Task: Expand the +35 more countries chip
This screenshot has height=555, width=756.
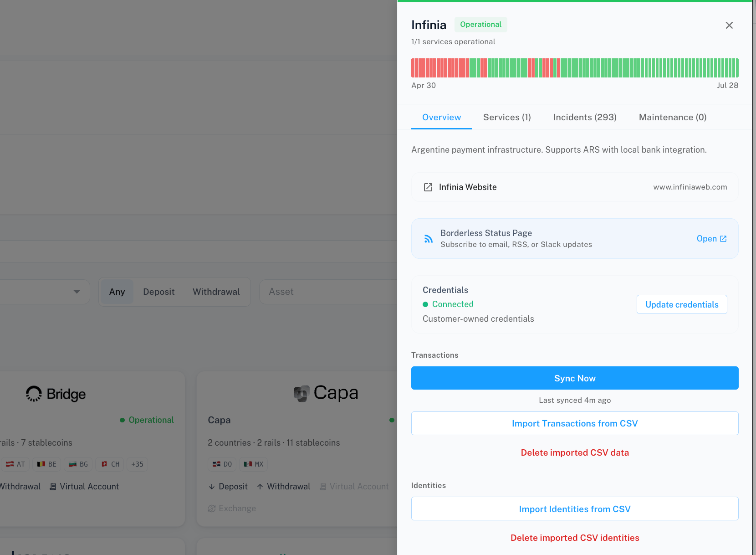Action: tap(137, 464)
